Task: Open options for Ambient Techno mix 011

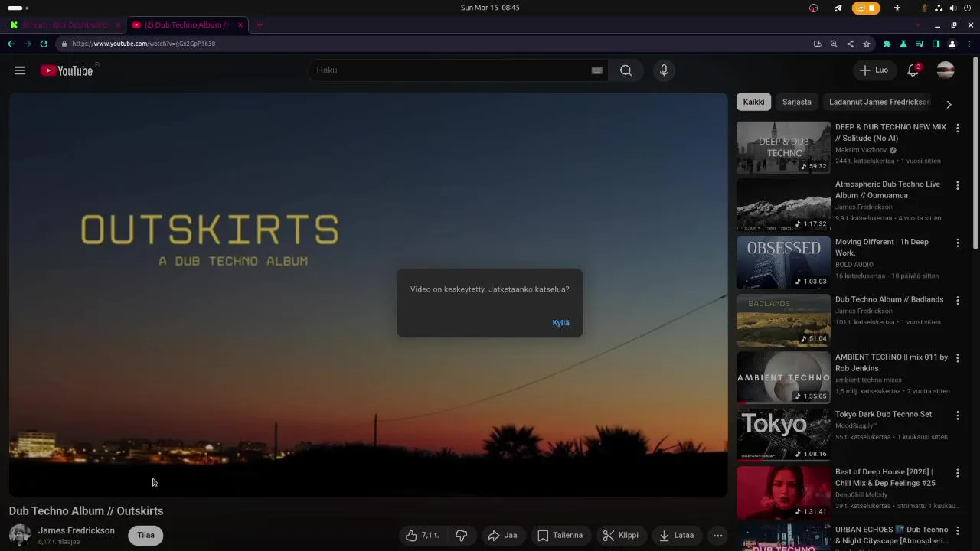Action: (x=957, y=357)
